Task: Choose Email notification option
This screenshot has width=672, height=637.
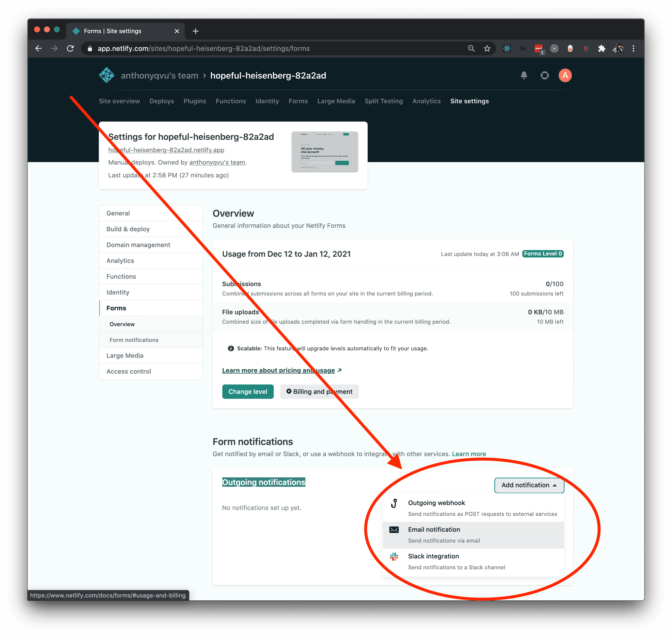Action: point(473,535)
